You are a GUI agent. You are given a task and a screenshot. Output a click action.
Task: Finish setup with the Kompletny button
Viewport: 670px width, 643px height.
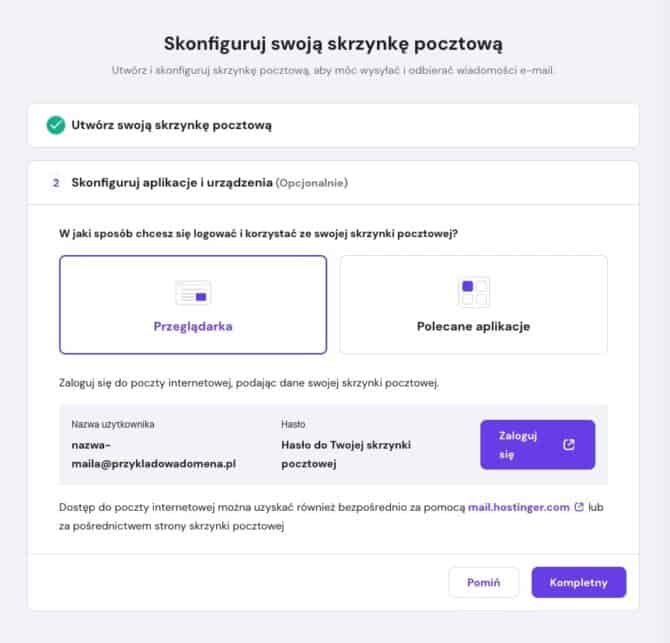pyautogui.click(x=579, y=582)
